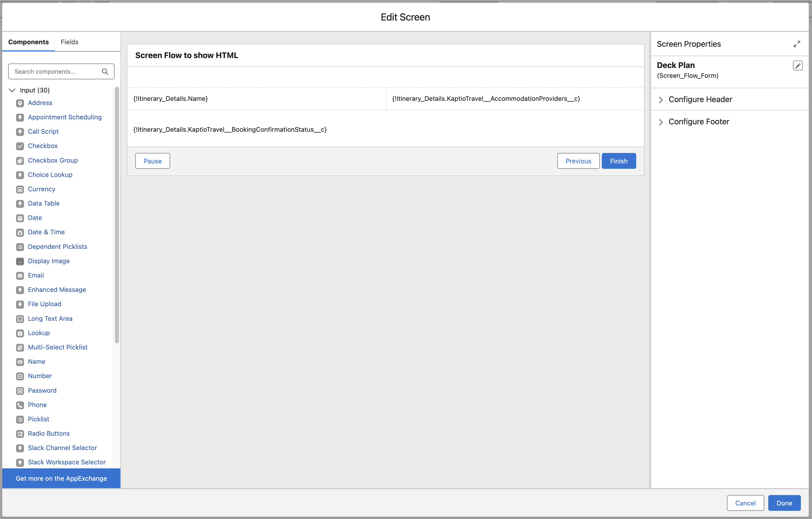Collapse the Input (30) section

tap(12, 90)
